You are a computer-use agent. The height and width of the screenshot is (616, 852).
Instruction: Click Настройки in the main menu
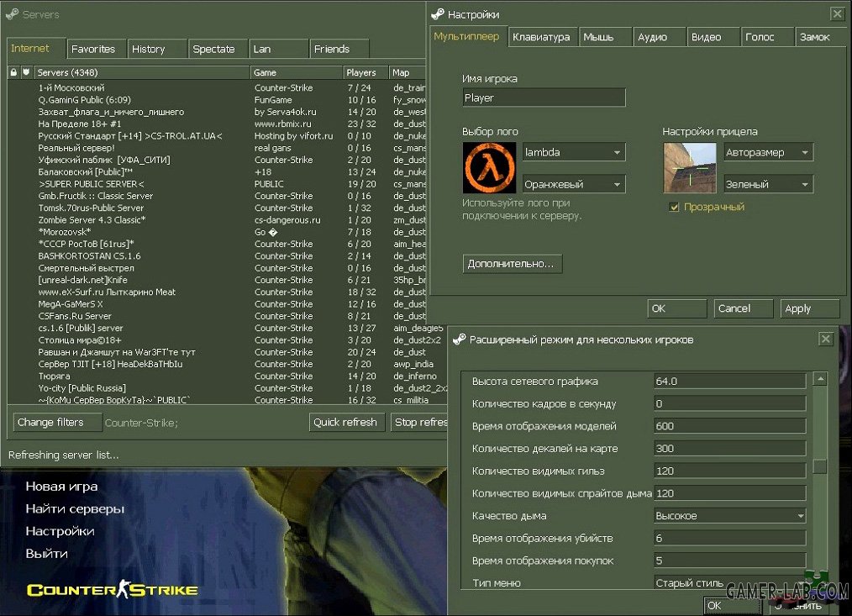60,531
